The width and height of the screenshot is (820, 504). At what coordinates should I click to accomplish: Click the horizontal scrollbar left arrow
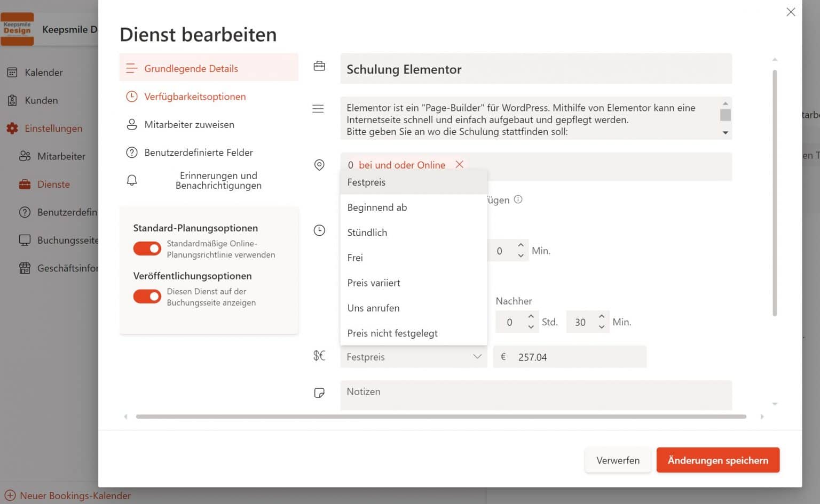tap(126, 417)
